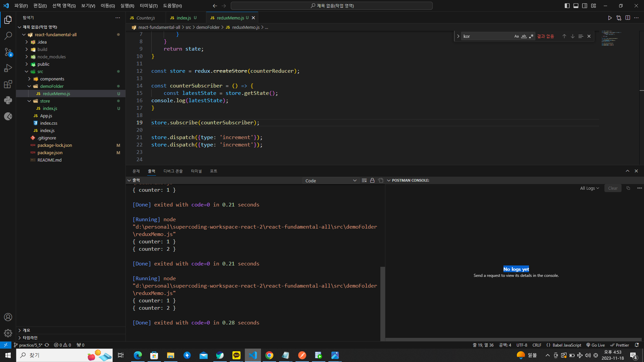
Task: Open the Search view in activity bar
Action: pos(8,36)
